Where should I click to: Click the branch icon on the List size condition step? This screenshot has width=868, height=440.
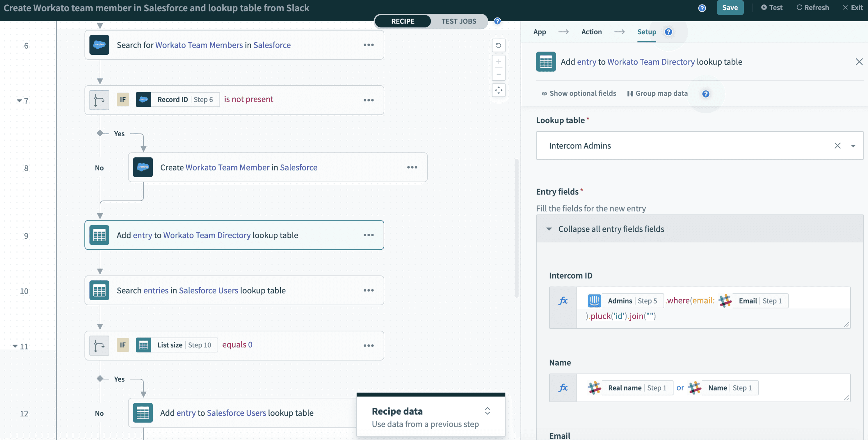click(x=99, y=346)
